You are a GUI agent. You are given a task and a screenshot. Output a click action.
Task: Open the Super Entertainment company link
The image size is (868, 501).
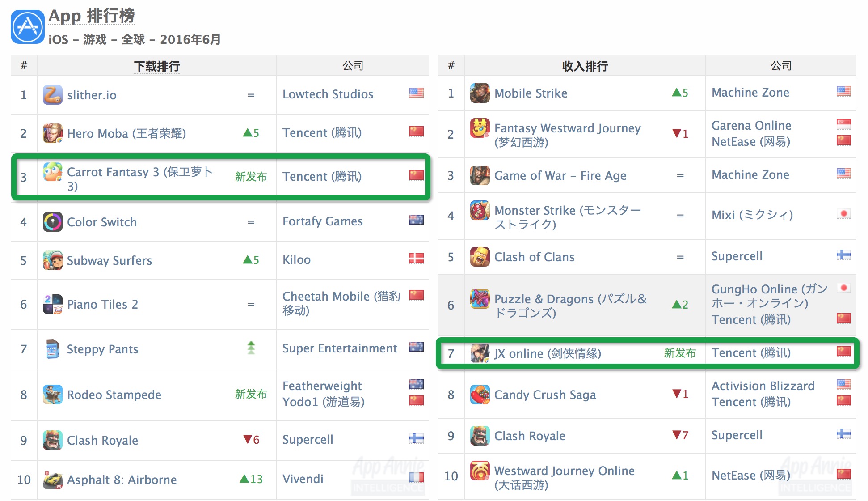coord(340,348)
